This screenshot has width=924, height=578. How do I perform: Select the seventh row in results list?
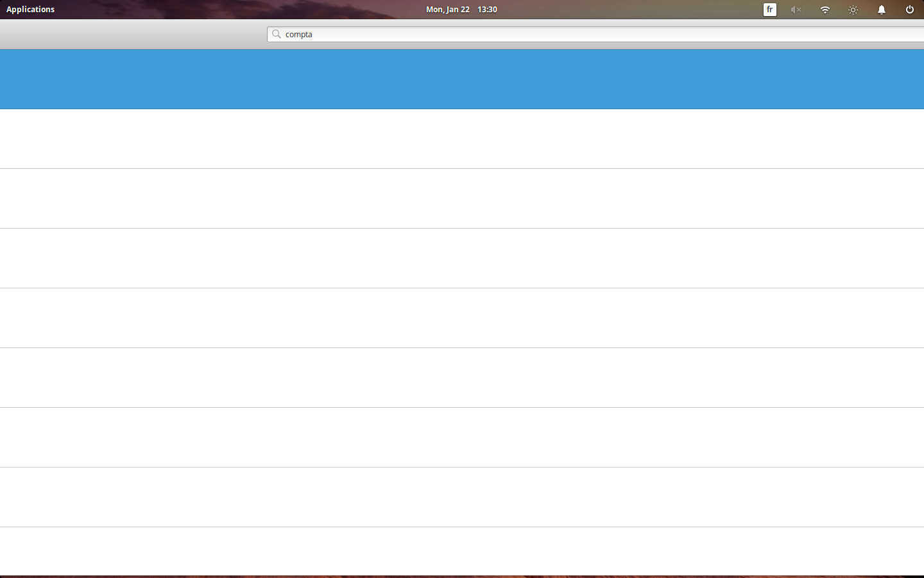click(462, 437)
